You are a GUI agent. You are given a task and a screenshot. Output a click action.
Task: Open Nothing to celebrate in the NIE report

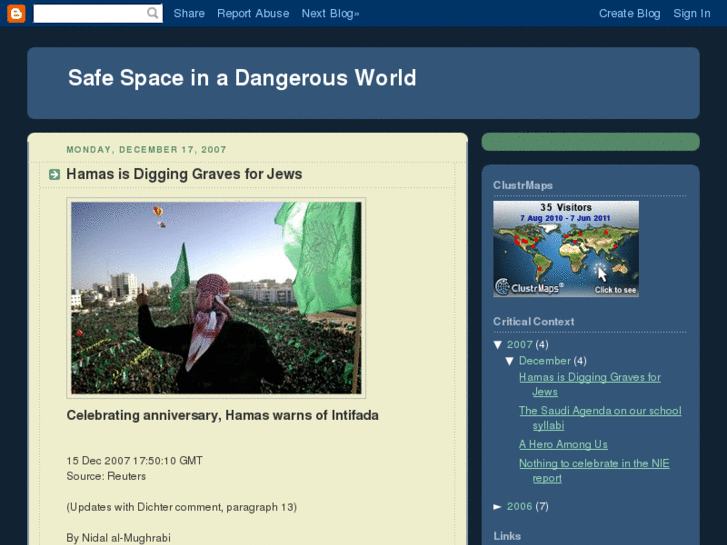pyautogui.click(x=594, y=471)
